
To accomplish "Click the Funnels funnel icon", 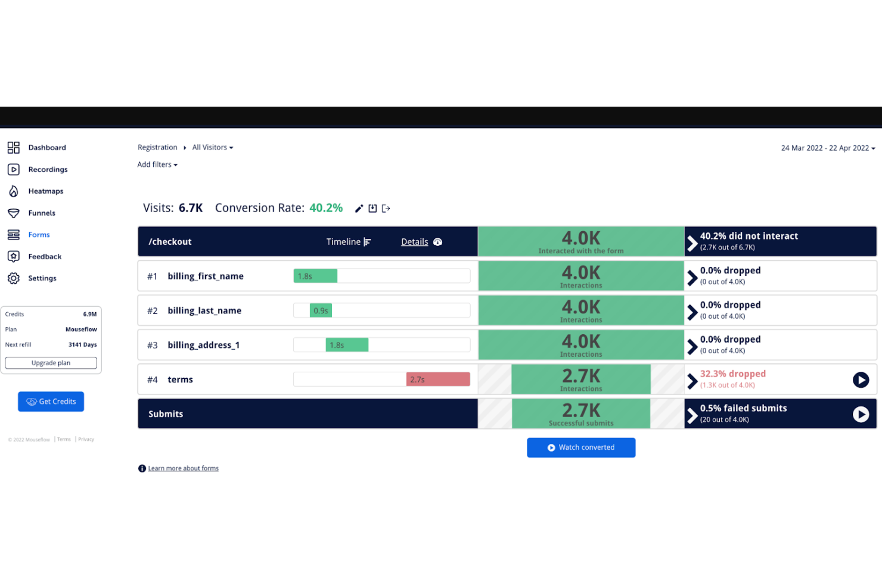I will 14,213.
